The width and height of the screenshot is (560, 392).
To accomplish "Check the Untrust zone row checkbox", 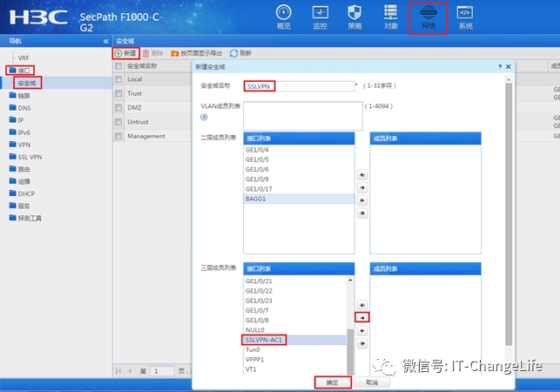I will click(x=118, y=122).
